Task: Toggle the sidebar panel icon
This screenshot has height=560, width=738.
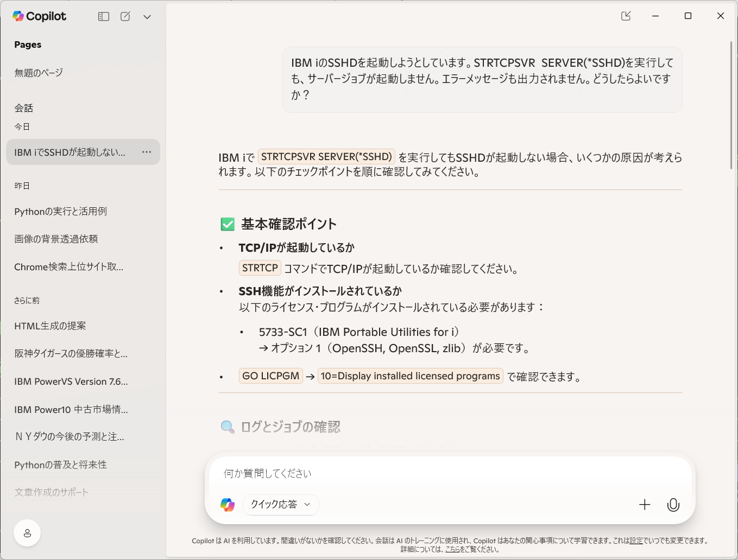Action: [104, 17]
